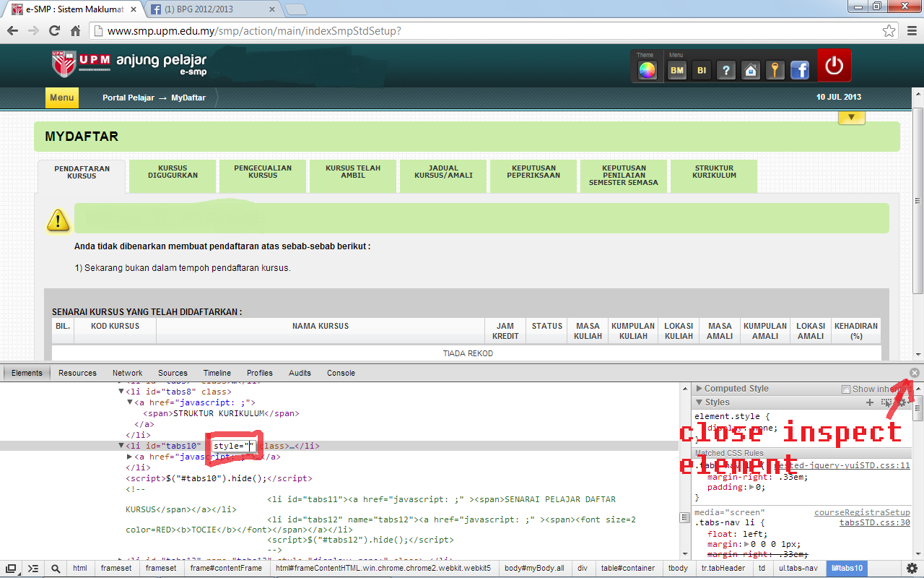Click the browser forward arrow
Image resolution: width=924 pixels, height=578 pixels.
33,31
